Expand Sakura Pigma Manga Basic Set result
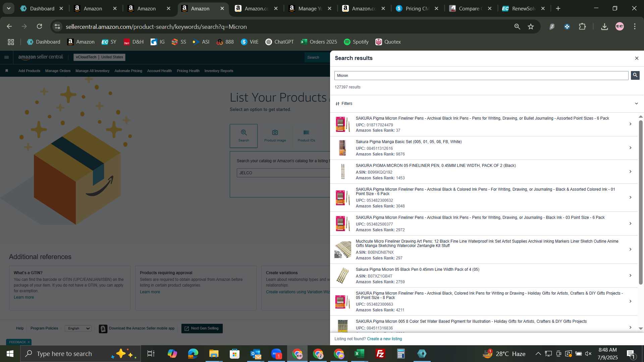The width and height of the screenshot is (644, 362). [x=630, y=148]
